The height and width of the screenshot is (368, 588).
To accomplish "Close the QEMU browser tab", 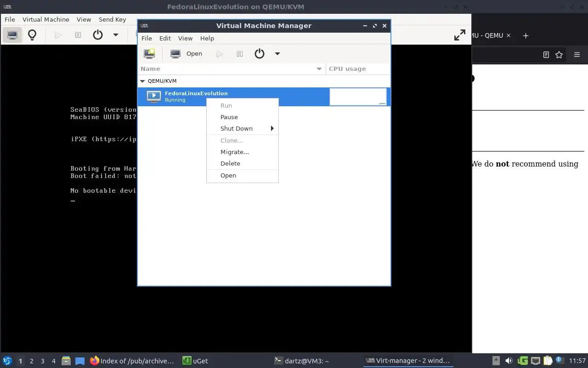I will (x=509, y=35).
